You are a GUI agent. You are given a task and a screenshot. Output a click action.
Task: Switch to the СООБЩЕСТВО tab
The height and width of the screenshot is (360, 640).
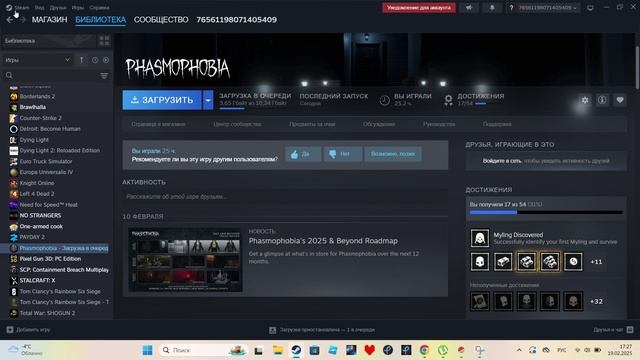coord(161,20)
